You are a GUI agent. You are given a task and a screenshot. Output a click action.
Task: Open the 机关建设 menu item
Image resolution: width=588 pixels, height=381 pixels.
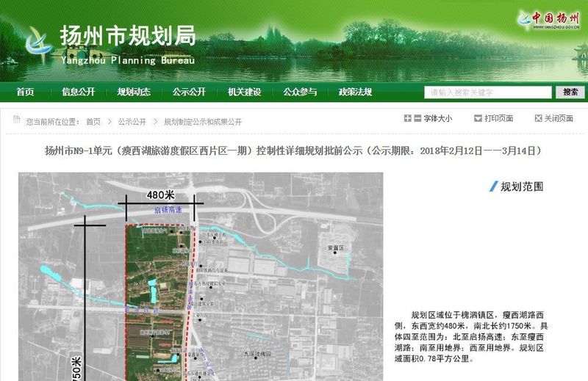coord(244,92)
